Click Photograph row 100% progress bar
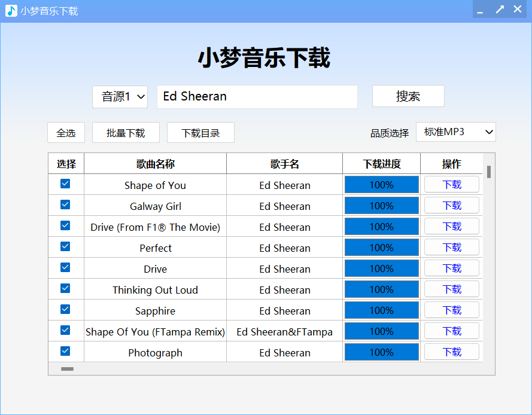This screenshot has height=415, width=532. coord(382,352)
